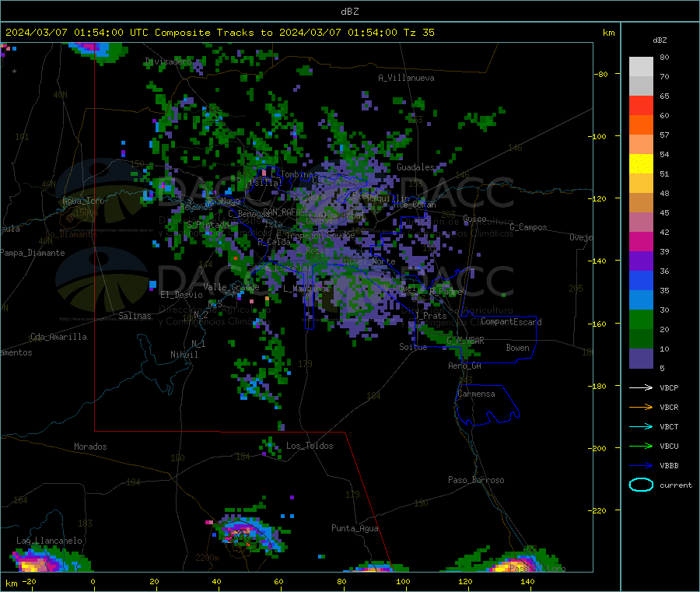Select the magenta 39–42 dBZ legend swatch
Screen dimensions: 700x592
tap(641, 241)
